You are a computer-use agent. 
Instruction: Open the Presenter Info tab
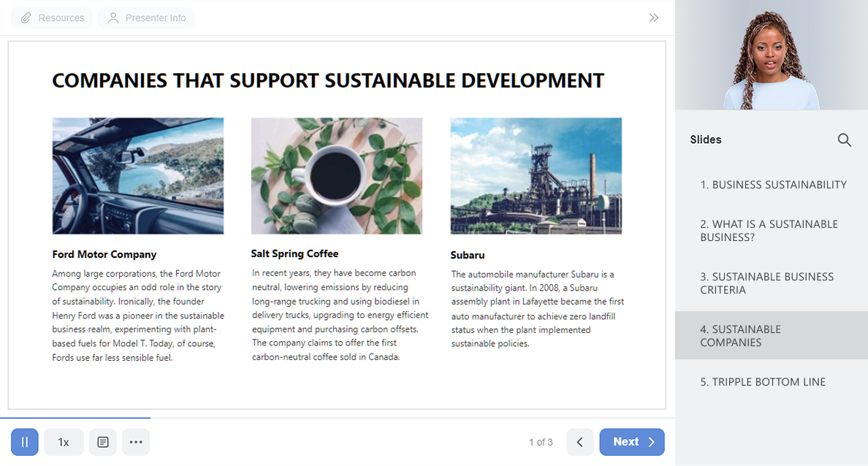click(146, 18)
